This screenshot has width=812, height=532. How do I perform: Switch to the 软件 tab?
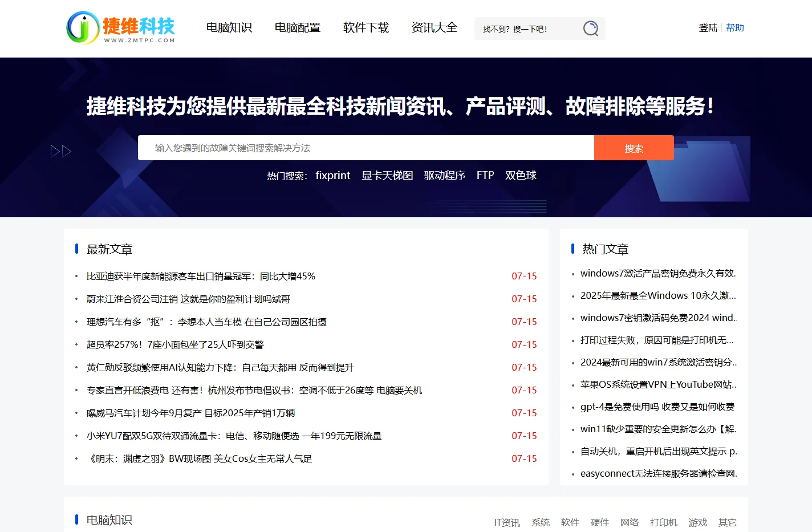(x=570, y=522)
